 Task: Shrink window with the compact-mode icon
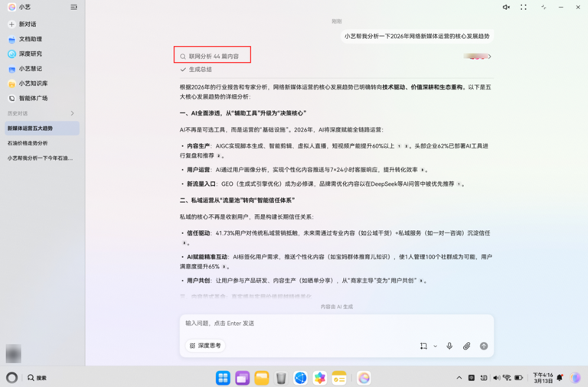tap(544, 7)
